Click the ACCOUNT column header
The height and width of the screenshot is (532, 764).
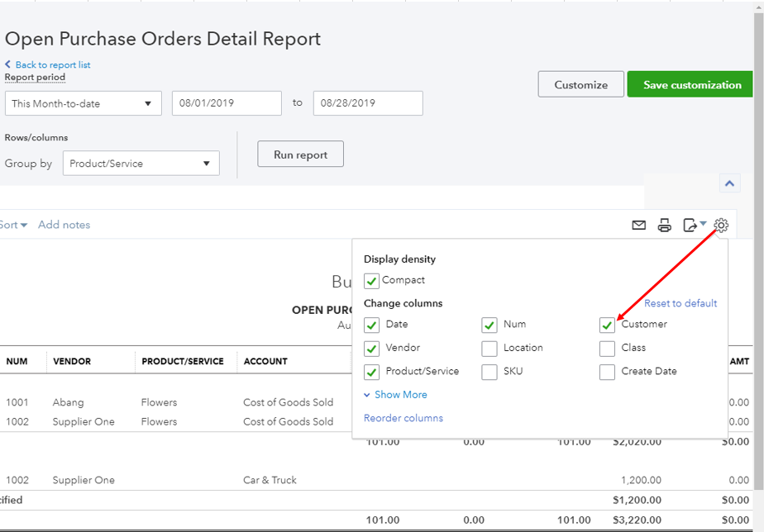(x=265, y=361)
